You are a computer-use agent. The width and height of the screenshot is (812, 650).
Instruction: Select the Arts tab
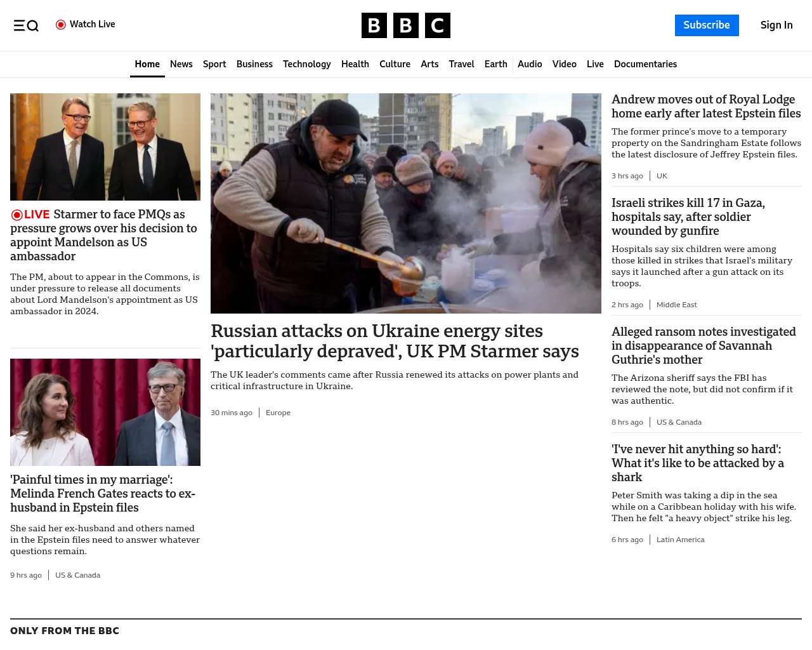point(429,64)
